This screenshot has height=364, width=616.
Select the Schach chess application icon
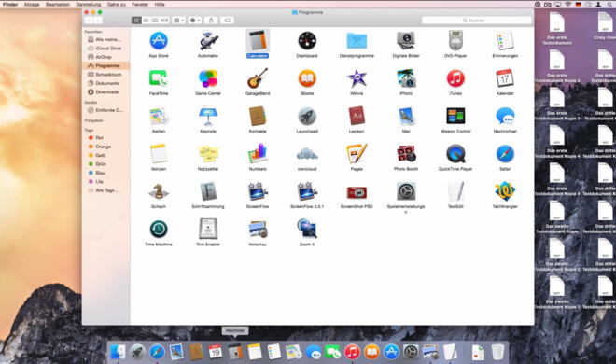(x=159, y=191)
